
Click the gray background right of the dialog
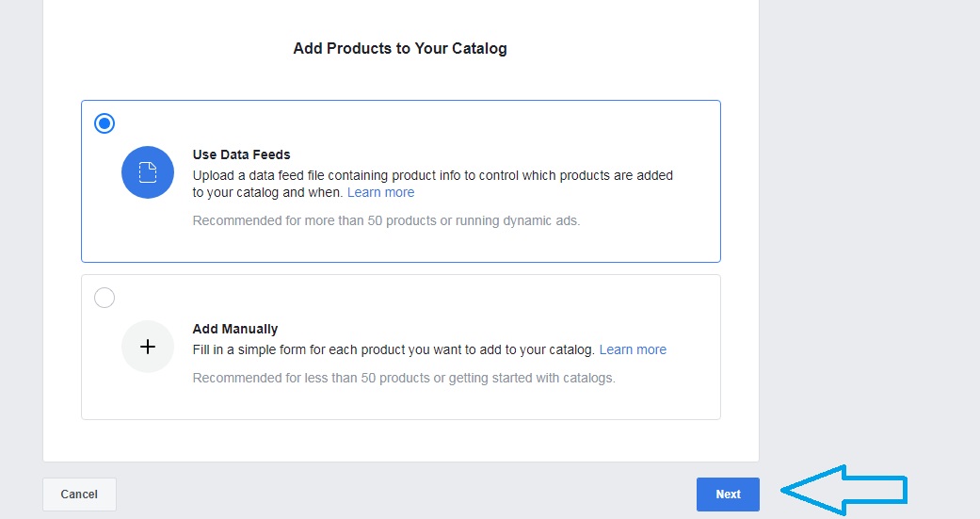(869, 219)
